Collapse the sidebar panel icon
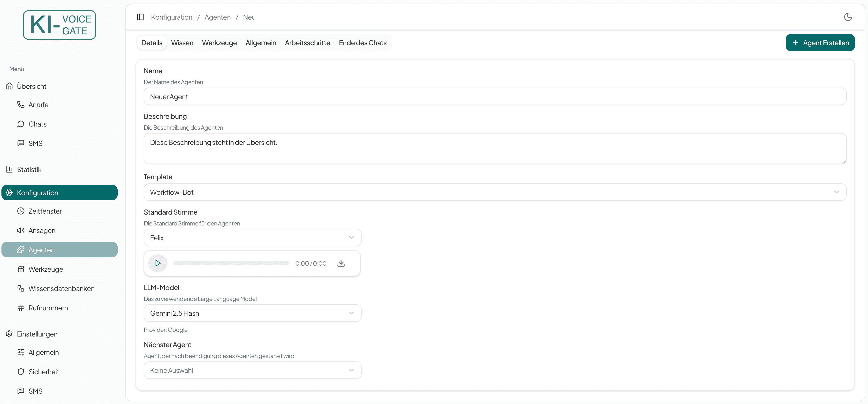The image size is (868, 404). click(140, 17)
